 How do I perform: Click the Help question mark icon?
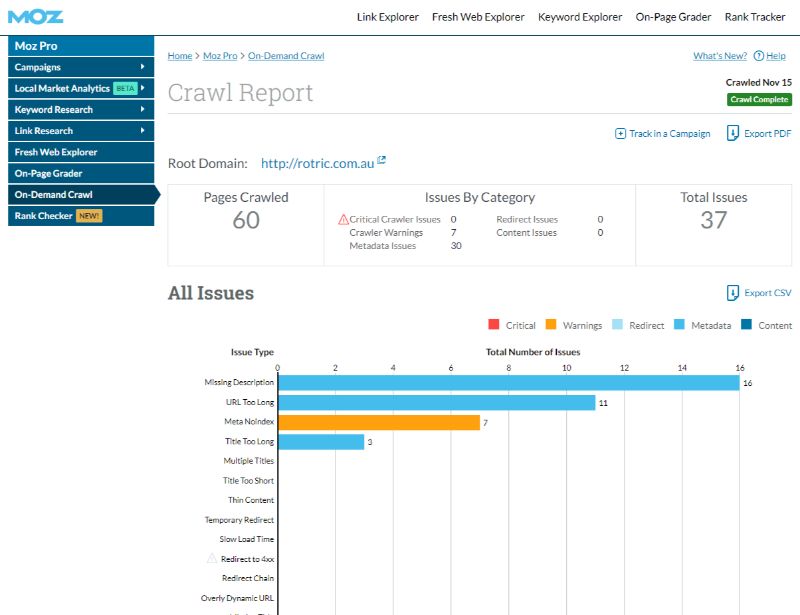click(759, 56)
